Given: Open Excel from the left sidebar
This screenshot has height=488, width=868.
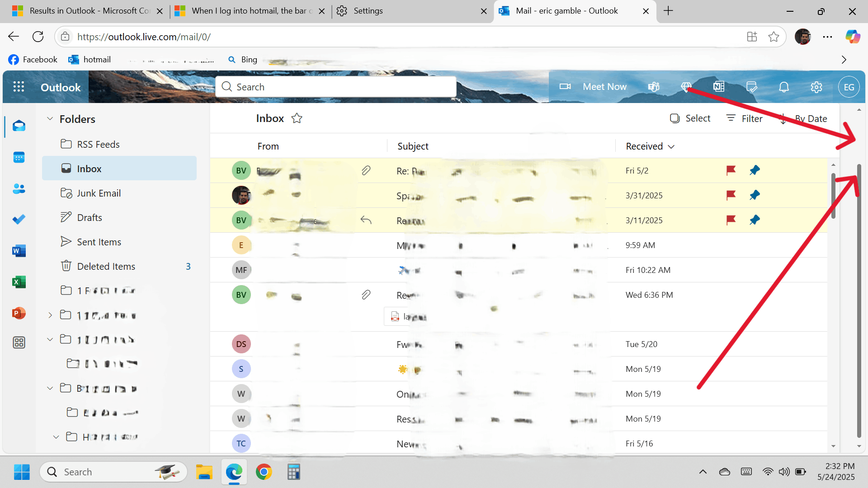Looking at the screenshot, I should tap(19, 282).
